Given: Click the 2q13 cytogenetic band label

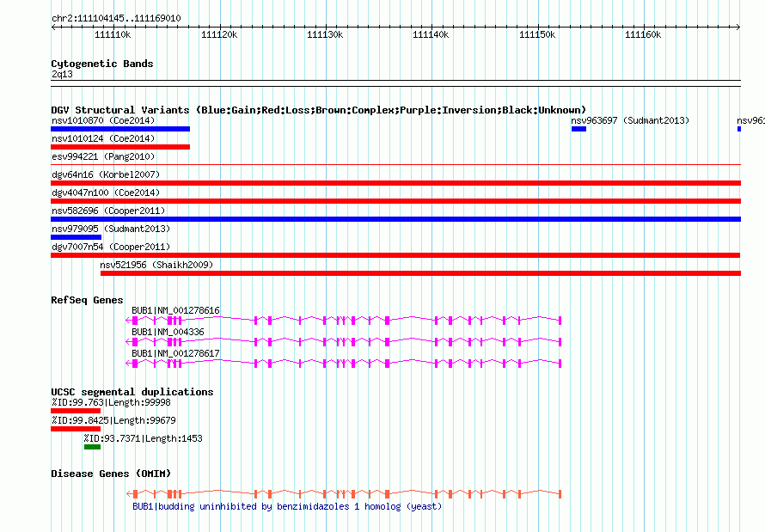Looking at the screenshot, I should 62,74.
